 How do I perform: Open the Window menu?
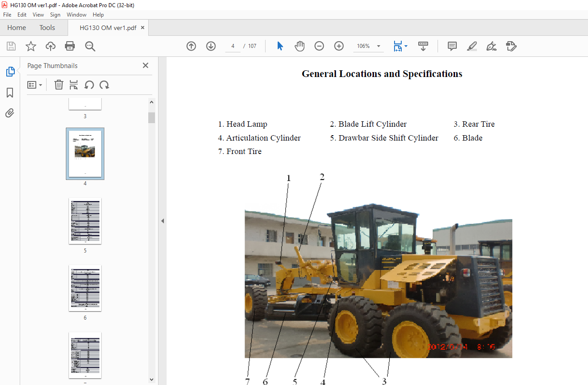(x=77, y=15)
